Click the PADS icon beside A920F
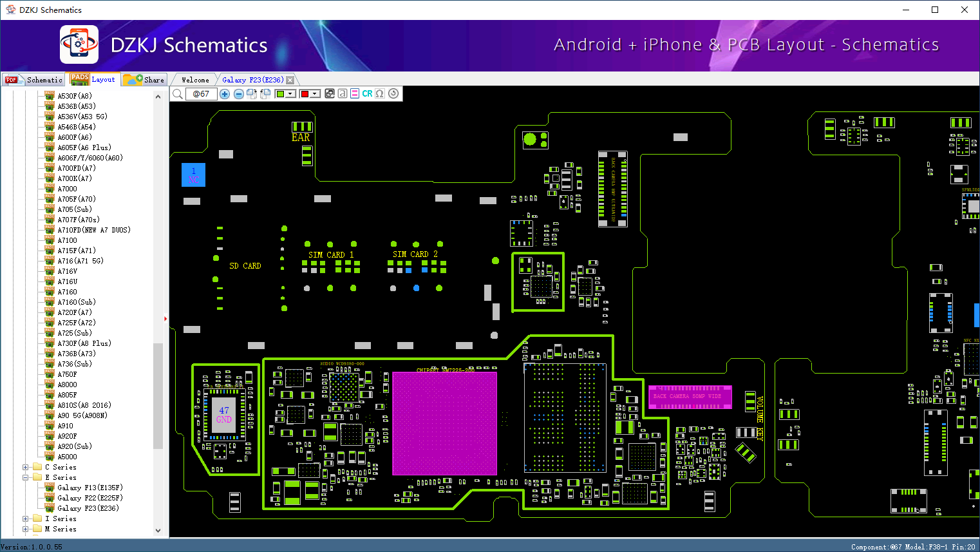This screenshot has width=980, height=552. click(x=50, y=435)
